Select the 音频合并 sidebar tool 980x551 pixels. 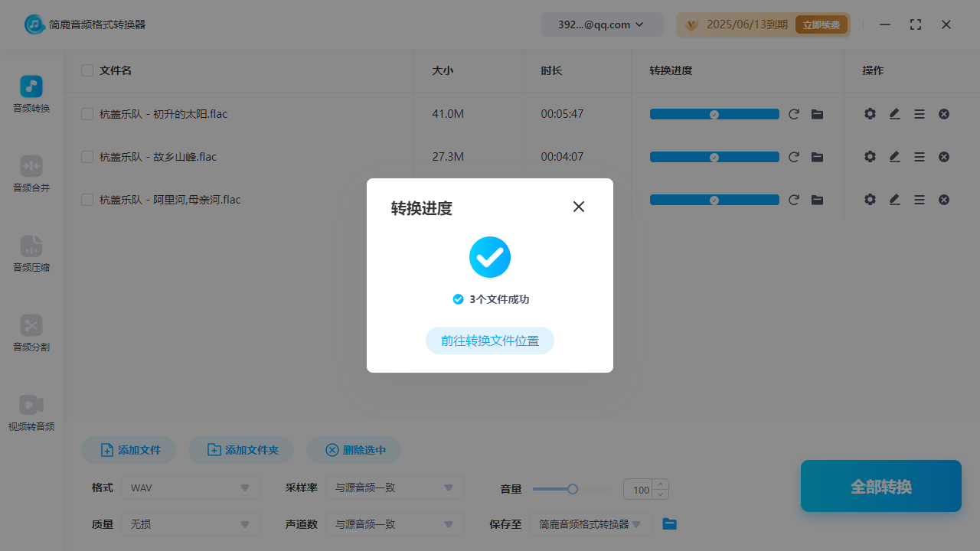31,174
